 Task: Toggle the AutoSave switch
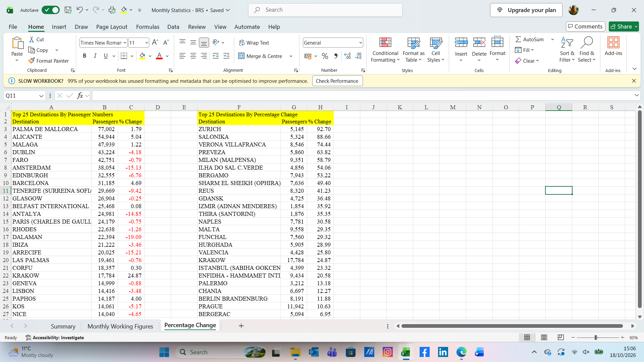(x=51, y=10)
